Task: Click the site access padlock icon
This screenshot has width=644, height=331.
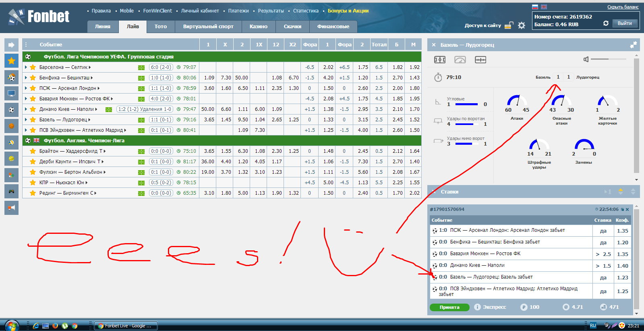Action: tap(509, 25)
